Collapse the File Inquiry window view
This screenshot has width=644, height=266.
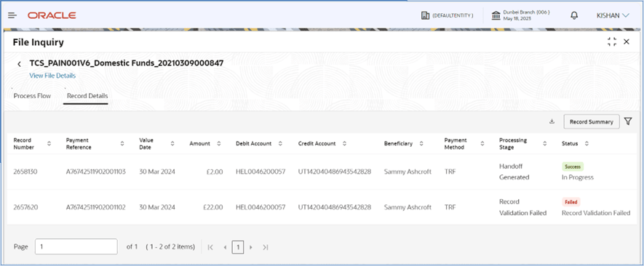click(x=612, y=41)
